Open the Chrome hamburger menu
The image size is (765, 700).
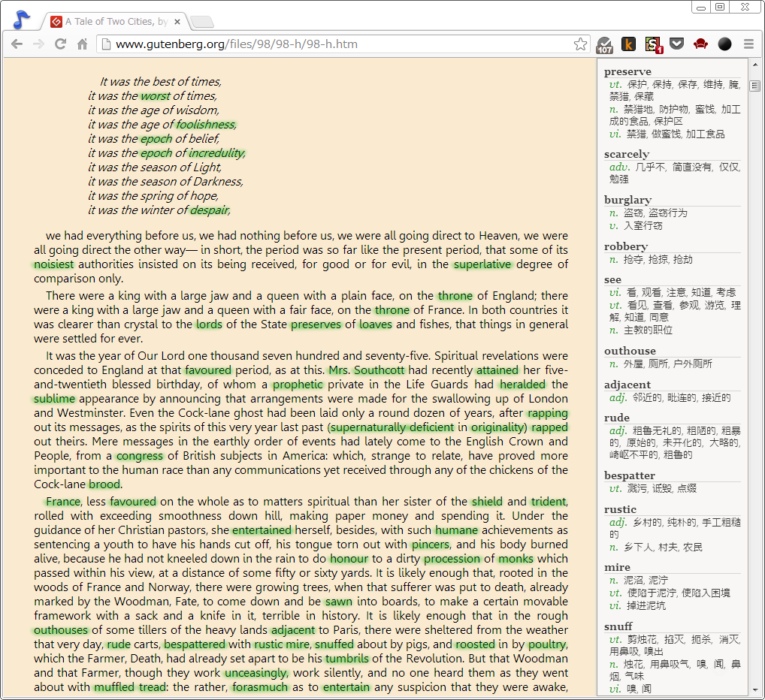(x=748, y=44)
